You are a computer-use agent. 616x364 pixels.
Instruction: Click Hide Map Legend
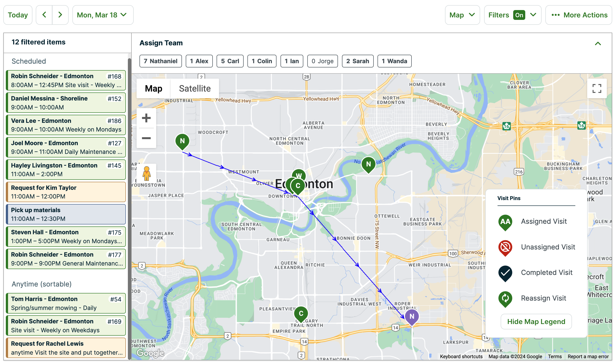(x=536, y=322)
